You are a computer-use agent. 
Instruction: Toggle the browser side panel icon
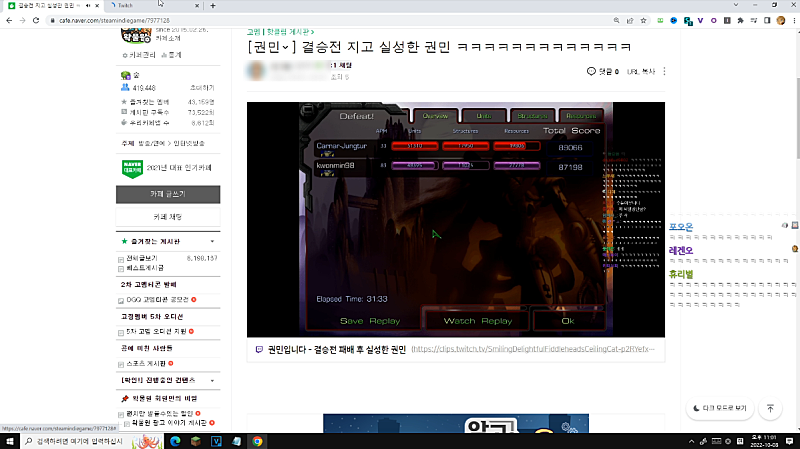(767, 20)
